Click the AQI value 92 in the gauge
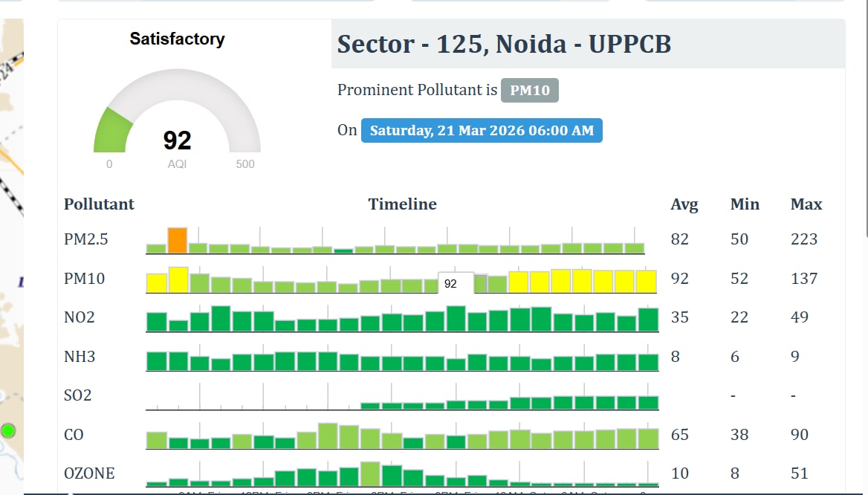The width and height of the screenshot is (868, 495). tap(177, 140)
